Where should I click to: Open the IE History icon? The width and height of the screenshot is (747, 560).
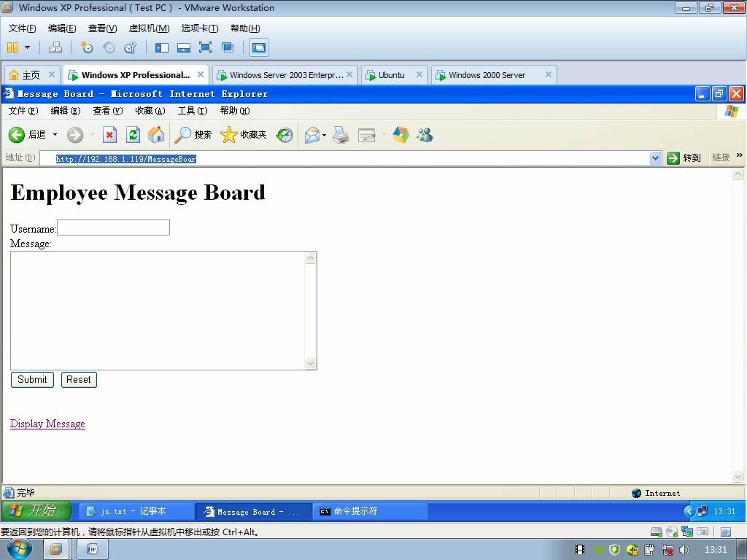point(285,135)
